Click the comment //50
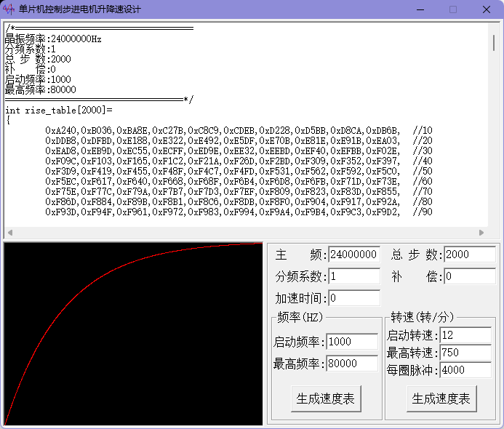 423,172
